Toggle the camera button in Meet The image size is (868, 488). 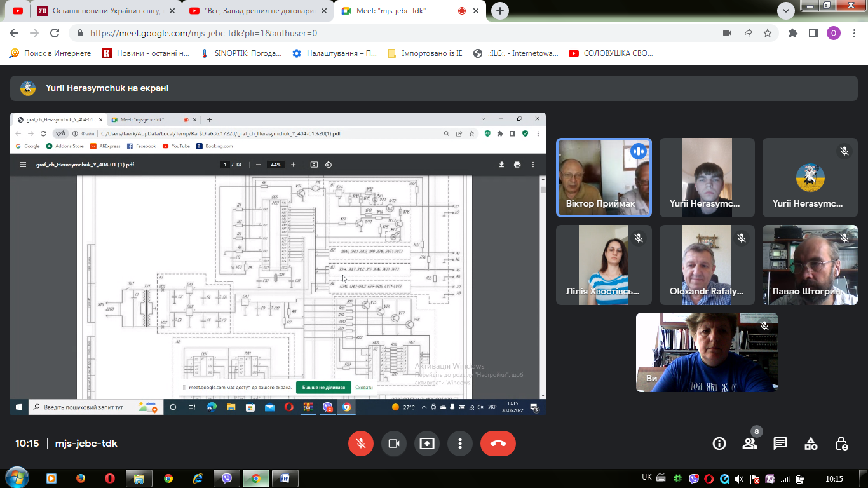coord(394,444)
